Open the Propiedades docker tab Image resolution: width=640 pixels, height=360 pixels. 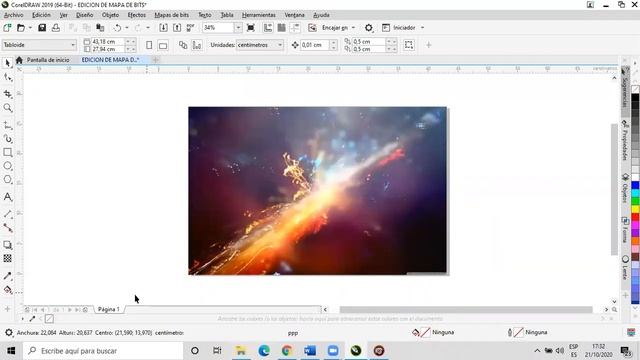[625, 140]
